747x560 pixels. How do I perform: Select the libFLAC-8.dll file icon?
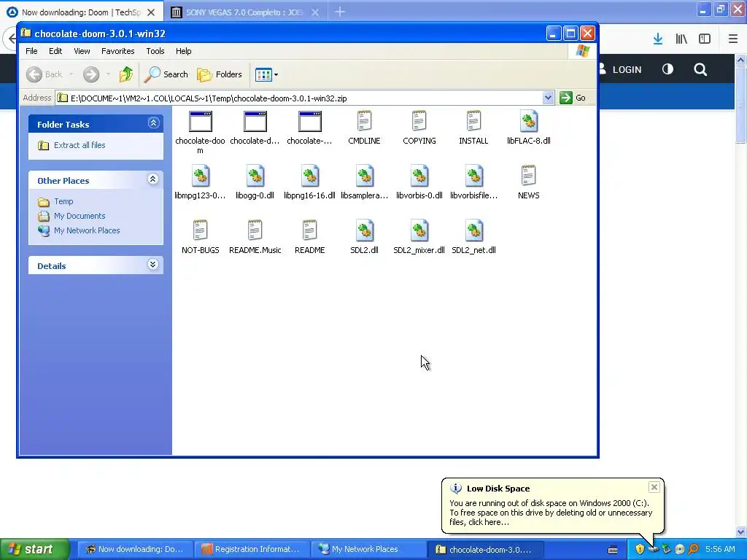pyautogui.click(x=529, y=121)
